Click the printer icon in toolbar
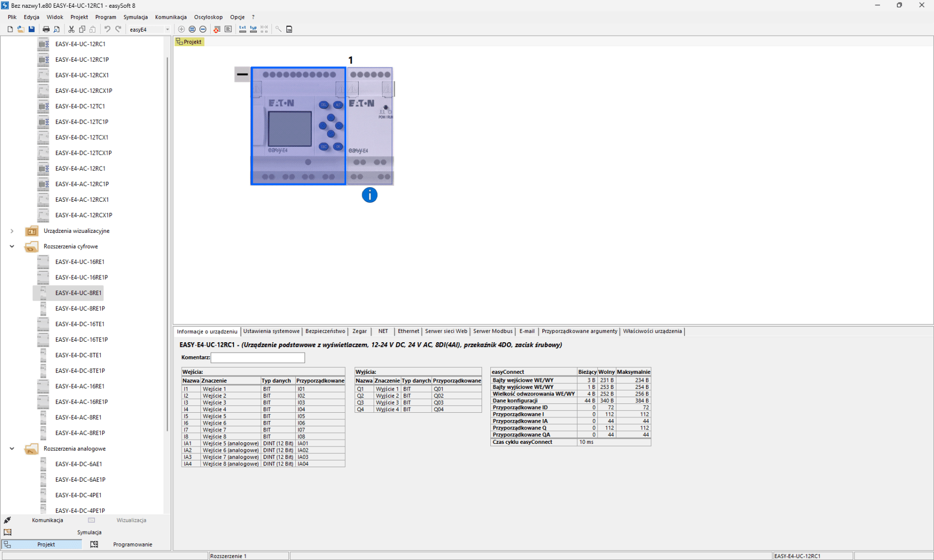 click(46, 30)
